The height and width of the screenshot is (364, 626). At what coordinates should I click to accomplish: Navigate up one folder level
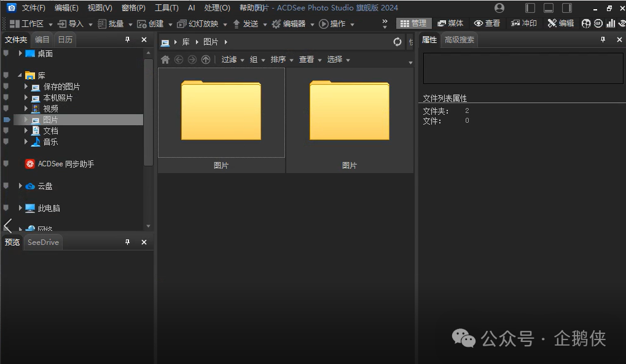tap(205, 59)
